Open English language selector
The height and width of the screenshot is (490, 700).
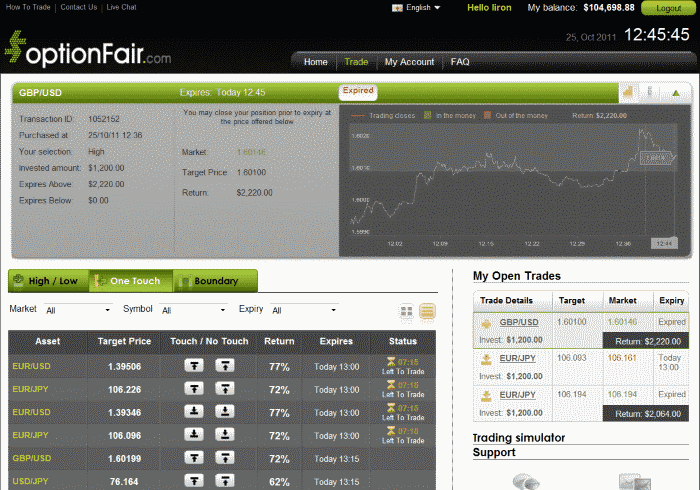click(x=416, y=7)
